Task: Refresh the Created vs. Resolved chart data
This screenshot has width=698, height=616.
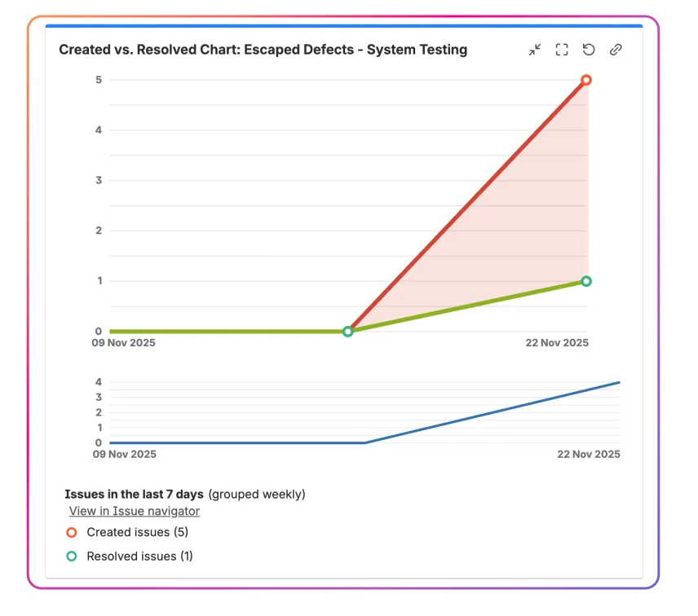Action: (588, 50)
